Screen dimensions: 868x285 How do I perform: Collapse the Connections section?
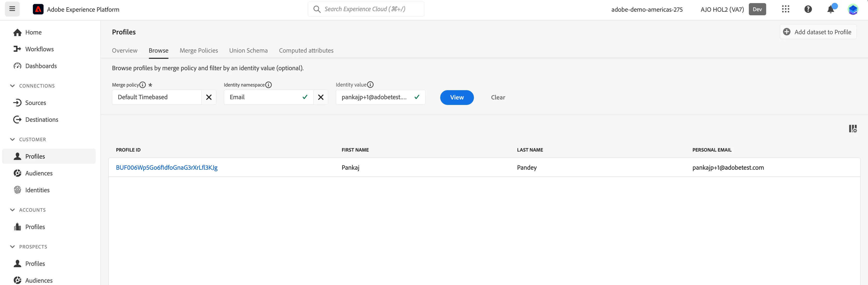pyautogui.click(x=12, y=86)
